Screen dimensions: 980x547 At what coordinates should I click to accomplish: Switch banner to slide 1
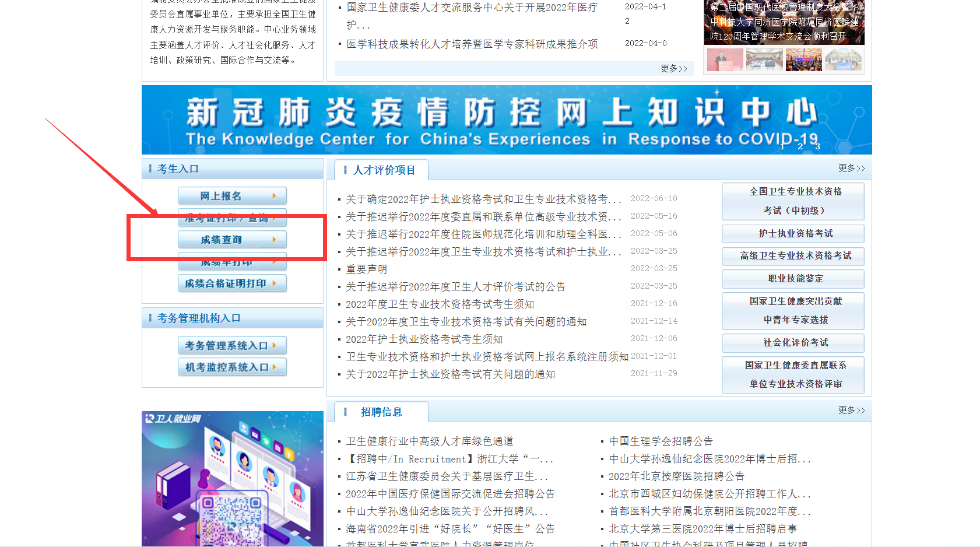[782, 146]
